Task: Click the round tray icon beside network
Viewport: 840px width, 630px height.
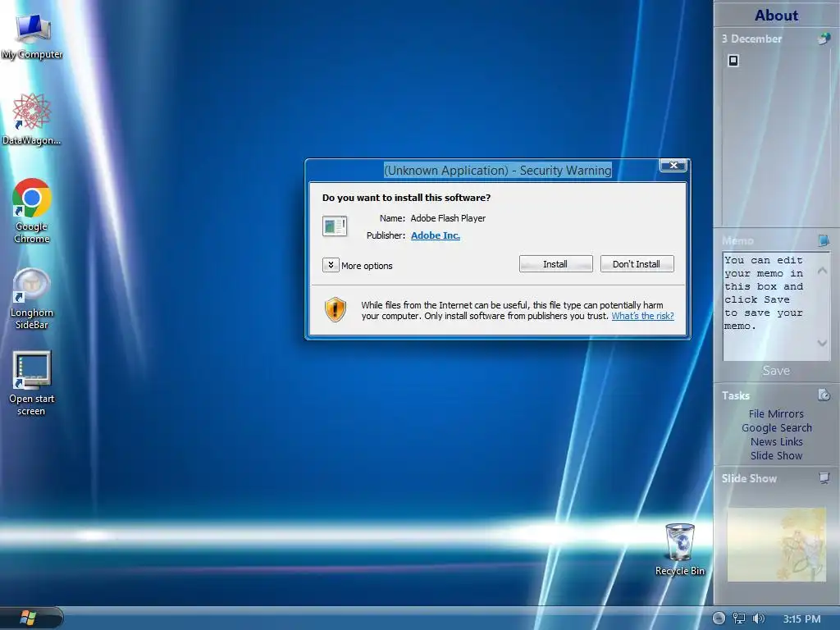Action: pyautogui.click(x=719, y=619)
